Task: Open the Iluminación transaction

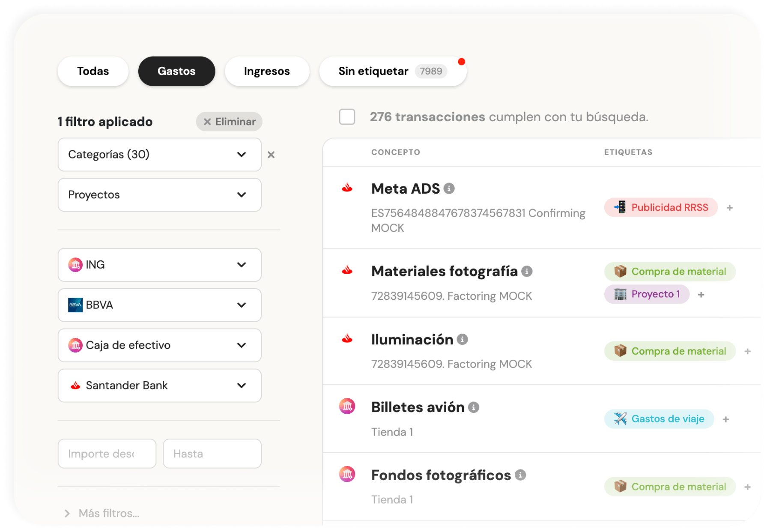Action: tap(412, 339)
